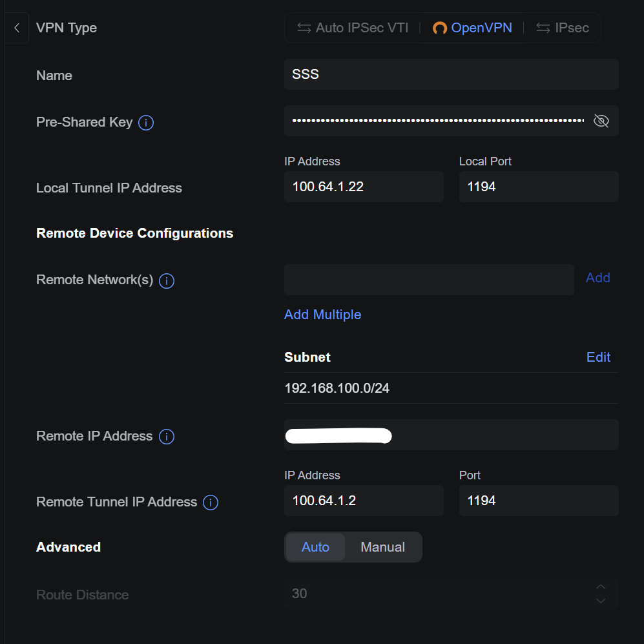Select the IPsec VPN type
This screenshot has height=644, width=644.
pos(562,28)
